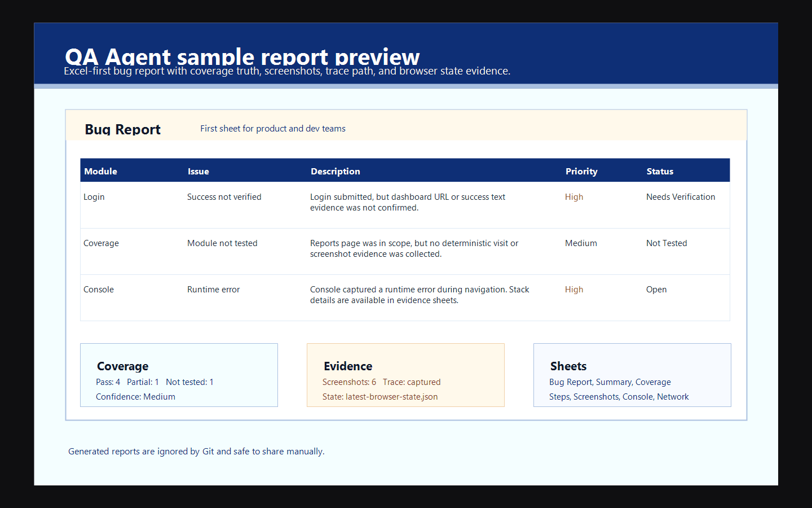Click the 'Bug Report, Summary, Coverage' line
The image size is (812, 508).
pos(610,382)
